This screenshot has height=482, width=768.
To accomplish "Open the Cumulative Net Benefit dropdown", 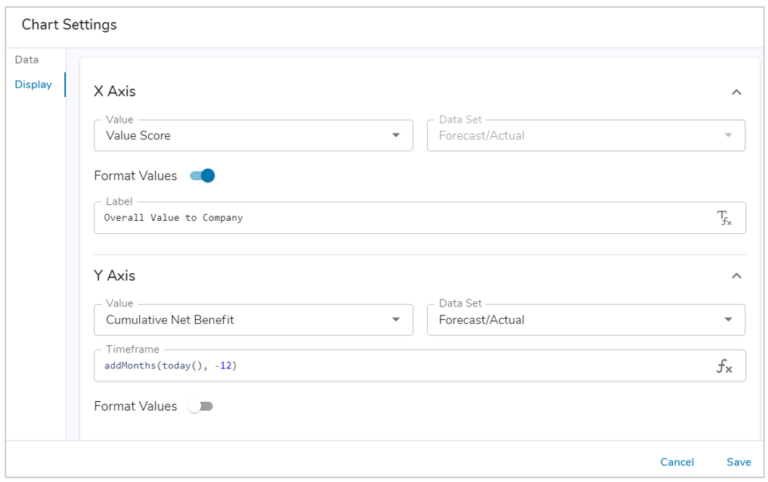I will tap(253, 320).
